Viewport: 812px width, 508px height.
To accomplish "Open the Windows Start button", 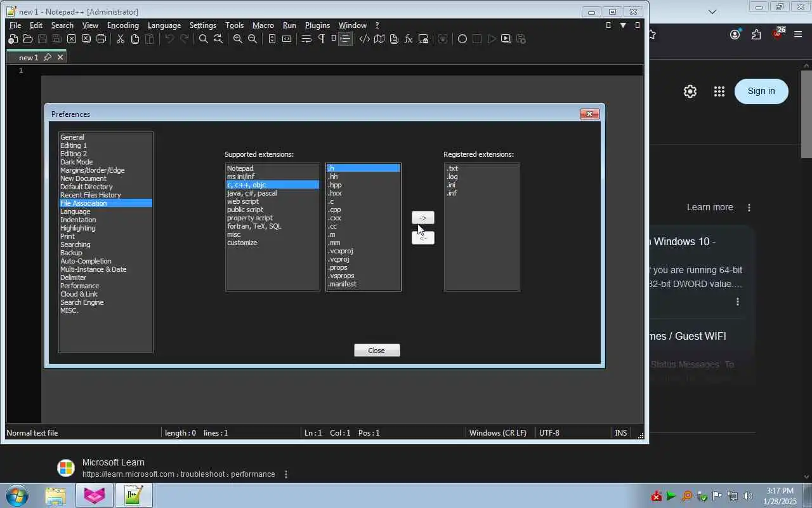I will tap(17, 495).
